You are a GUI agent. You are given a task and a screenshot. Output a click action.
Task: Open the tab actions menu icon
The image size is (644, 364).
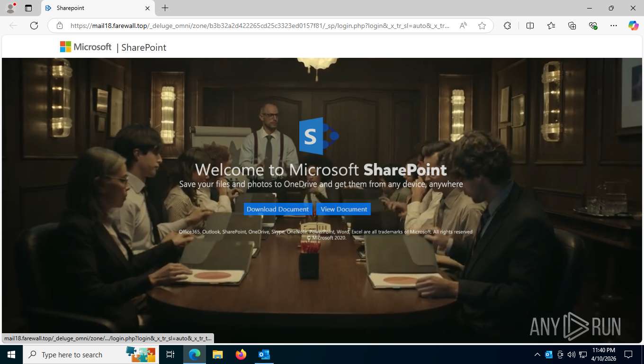point(28,8)
